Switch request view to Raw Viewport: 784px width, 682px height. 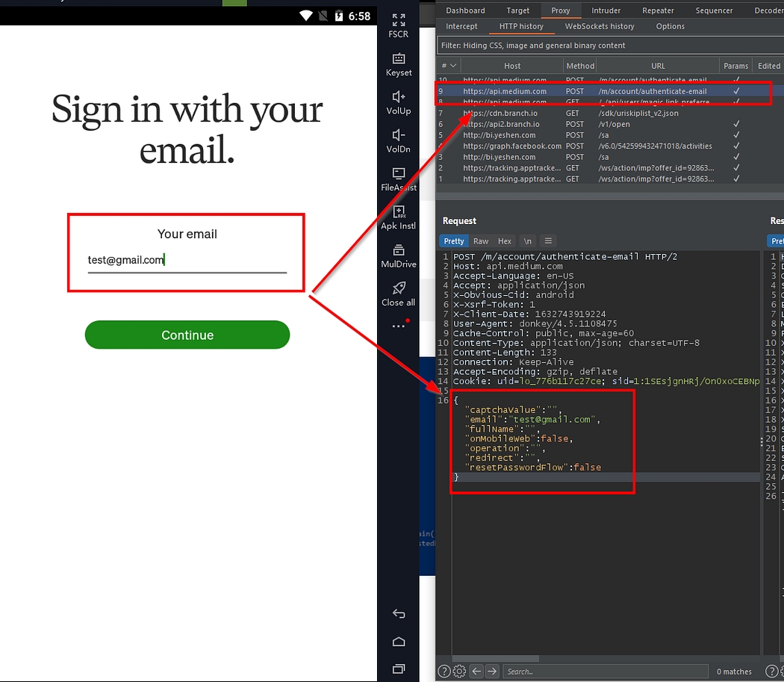(481, 241)
